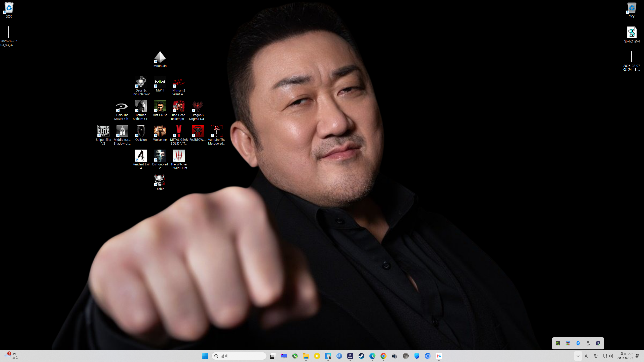Toggle the Korean/English IME 한 indicator
The width and height of the screenshot is (644, 362).
[595, 356]
